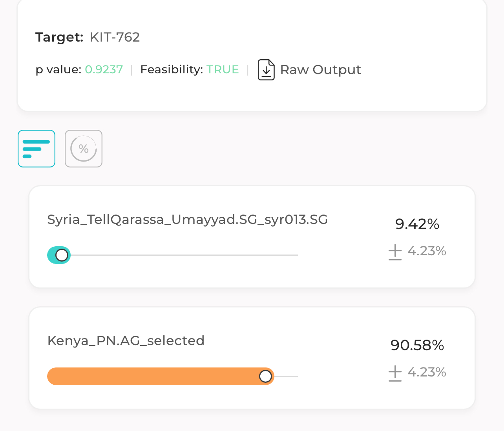
Task: Click the 90.58% proportion value
Action: tap(417, 346)
